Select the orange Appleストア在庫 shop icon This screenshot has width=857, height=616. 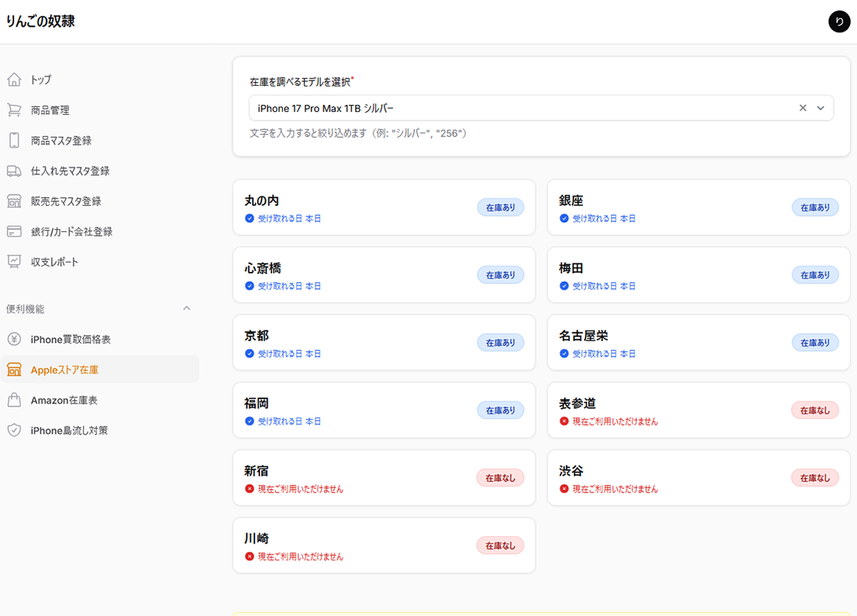[x=14, y=370]
